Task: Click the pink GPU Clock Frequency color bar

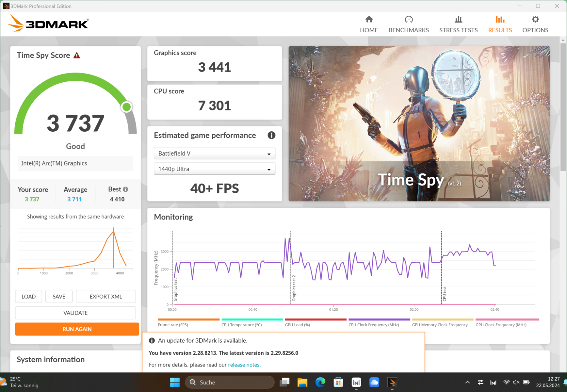Action: (x=507, y=319)
